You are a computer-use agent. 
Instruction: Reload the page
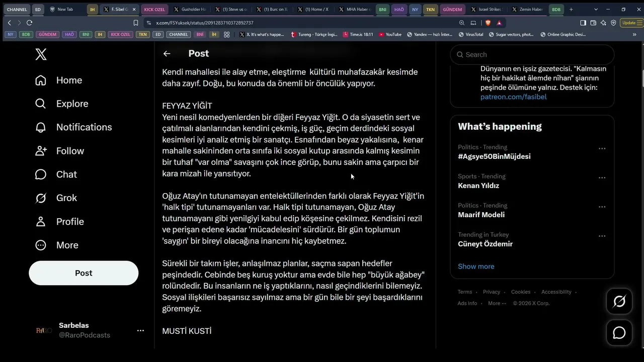(30, 23)
